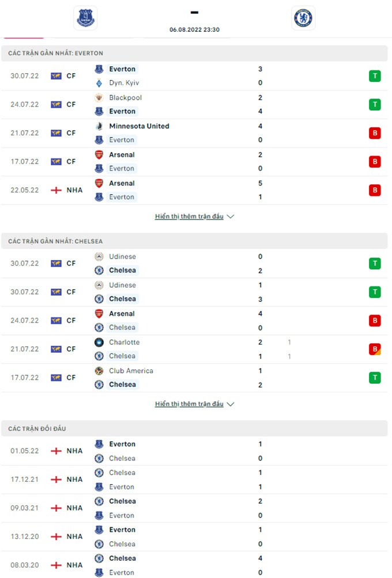Click the Udinese badge in the 0-2 match
The height and width of the screenshot is (578, 392).
click(x=99, y=256)
